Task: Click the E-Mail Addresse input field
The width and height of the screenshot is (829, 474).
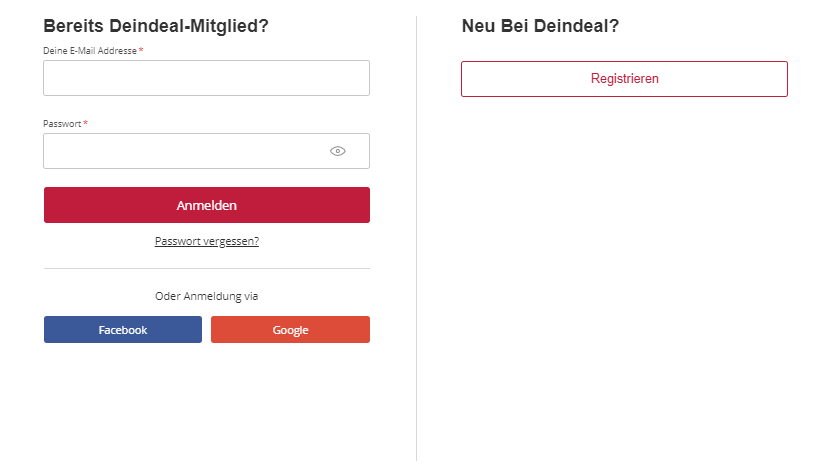Action: [x=206, y=78]
